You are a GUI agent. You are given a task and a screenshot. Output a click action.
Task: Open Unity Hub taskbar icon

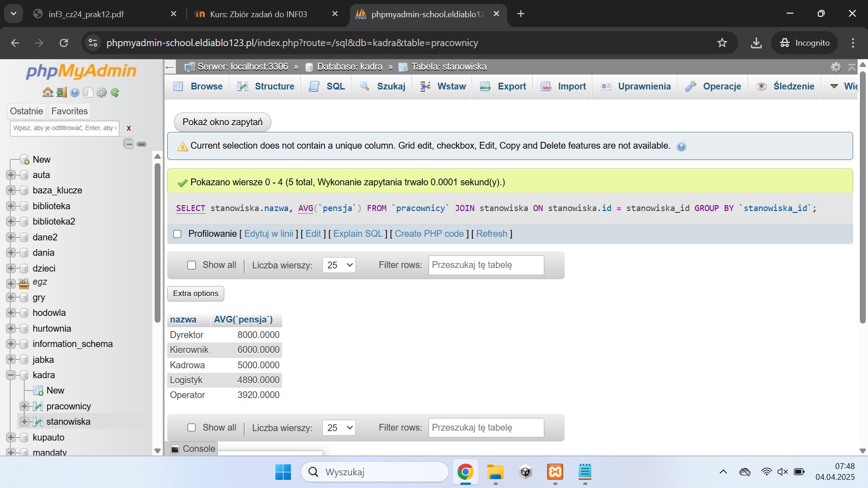tap(525, 472)
